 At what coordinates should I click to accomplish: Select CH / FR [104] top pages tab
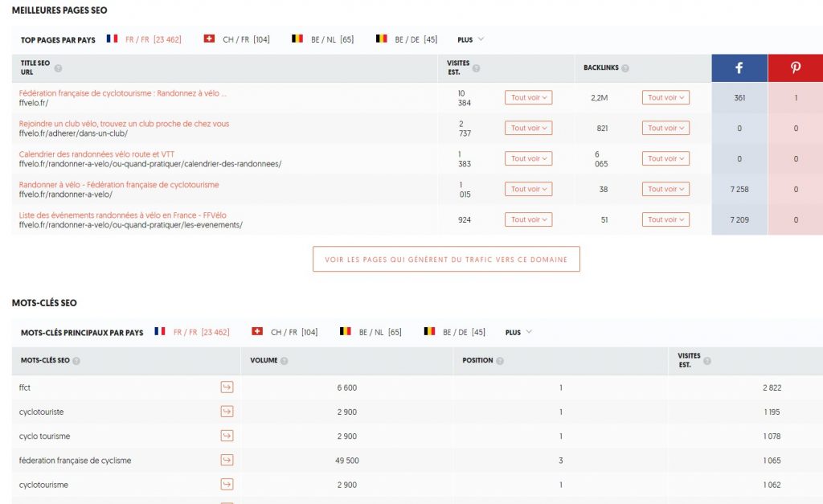[x=246, y=39]
